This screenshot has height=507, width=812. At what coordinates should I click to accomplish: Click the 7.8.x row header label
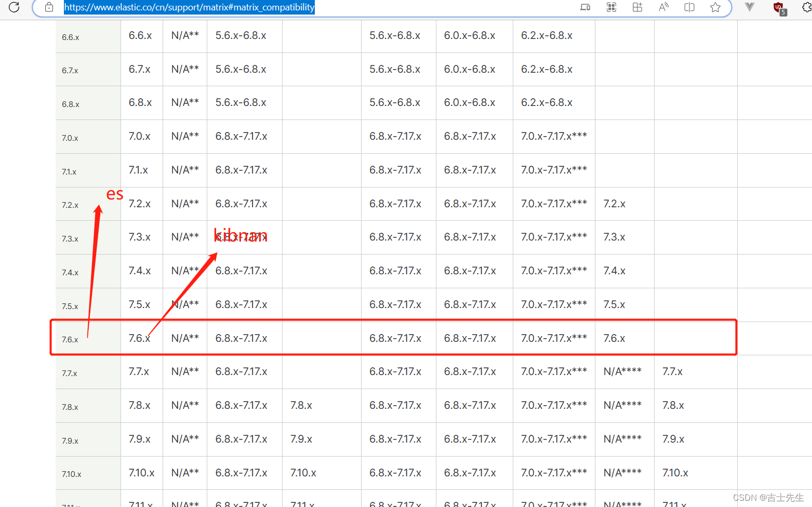tap(70, 407)
